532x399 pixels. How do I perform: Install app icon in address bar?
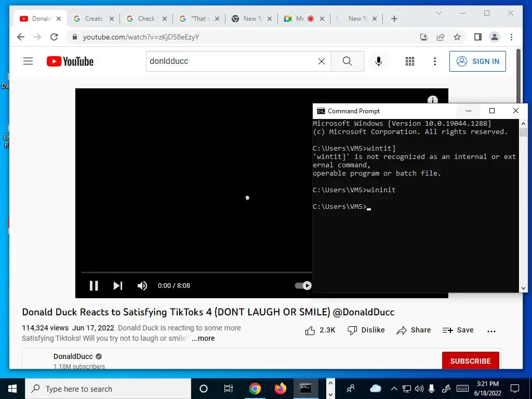[424, 37]
